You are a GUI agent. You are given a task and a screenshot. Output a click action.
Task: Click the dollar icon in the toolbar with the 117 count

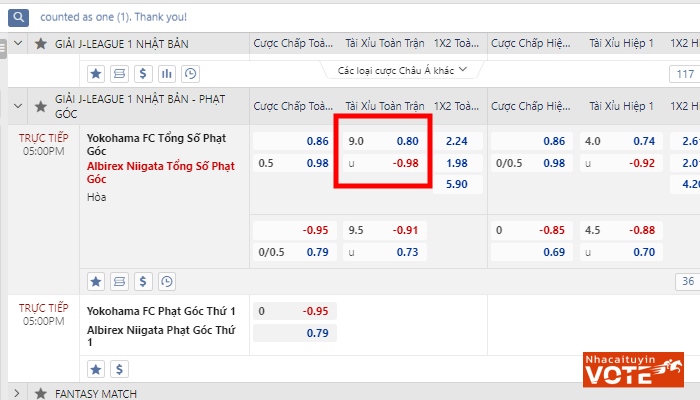(x=143, y=74)
